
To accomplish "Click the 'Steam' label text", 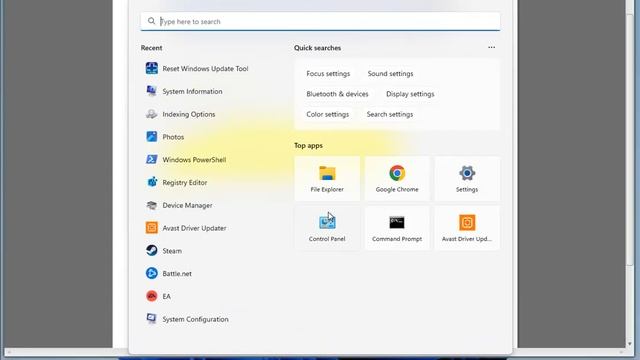I will pyautogui.click(x=172, y=251).
